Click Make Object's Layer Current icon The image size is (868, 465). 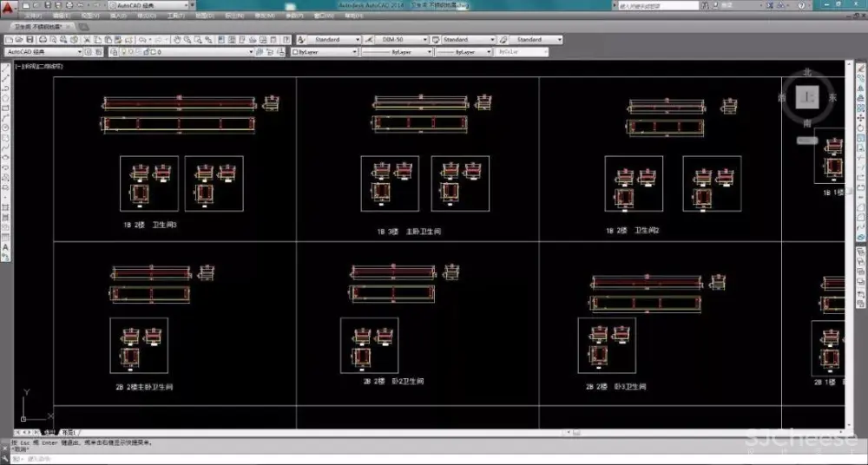coord(259,51)
